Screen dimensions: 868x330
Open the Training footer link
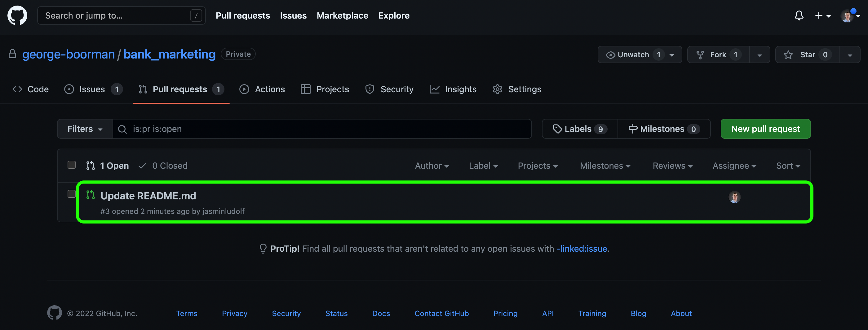pyautogui.click(x=592, y=313)
